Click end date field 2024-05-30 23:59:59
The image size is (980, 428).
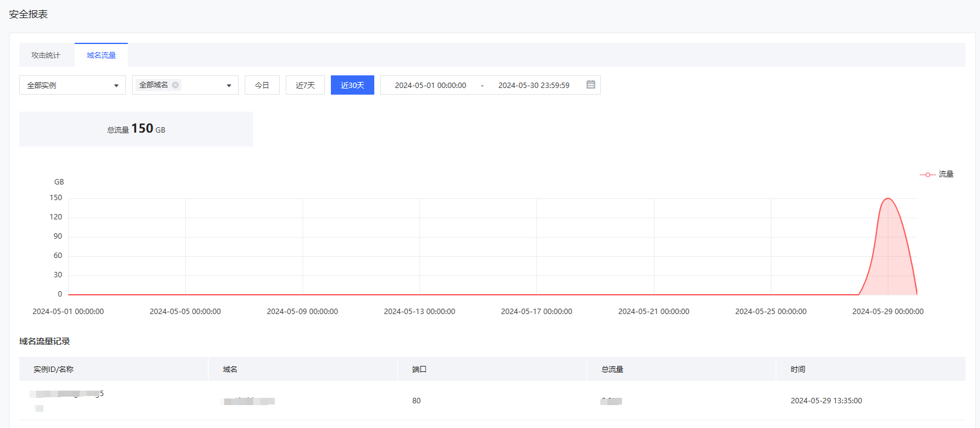click(x=533, y=86)
